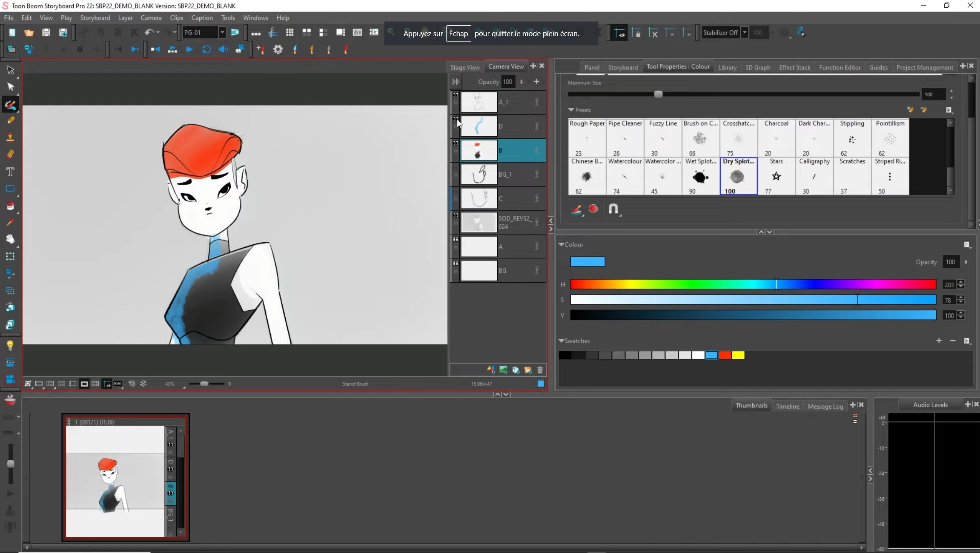Hide the SOD_REVS2_024 layer

[x=455, y=215]
